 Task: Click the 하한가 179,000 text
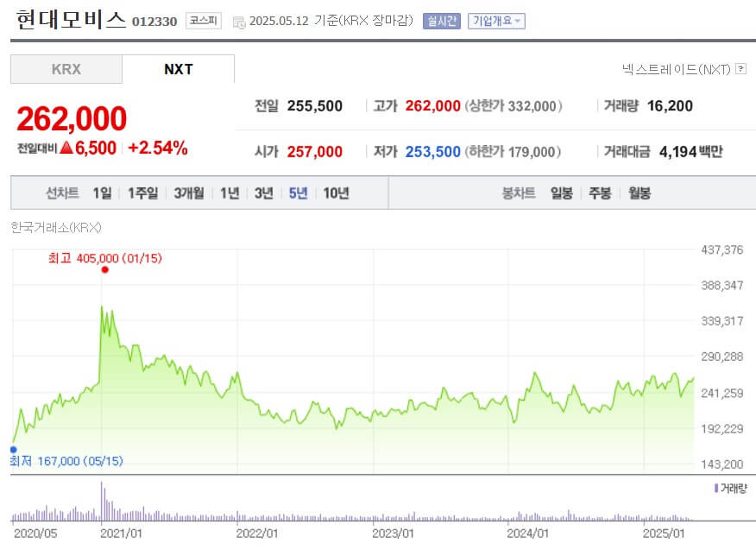(513, 152)
